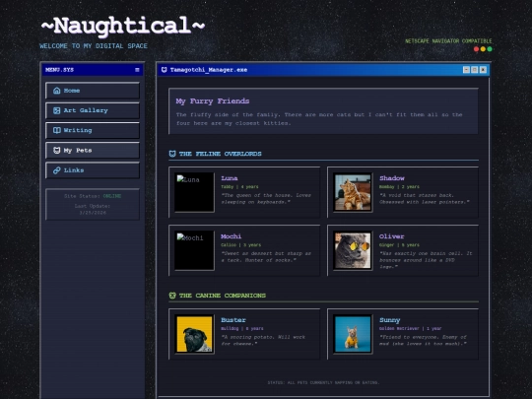
Task: Open the Writing section
Action: coord(93,130)
